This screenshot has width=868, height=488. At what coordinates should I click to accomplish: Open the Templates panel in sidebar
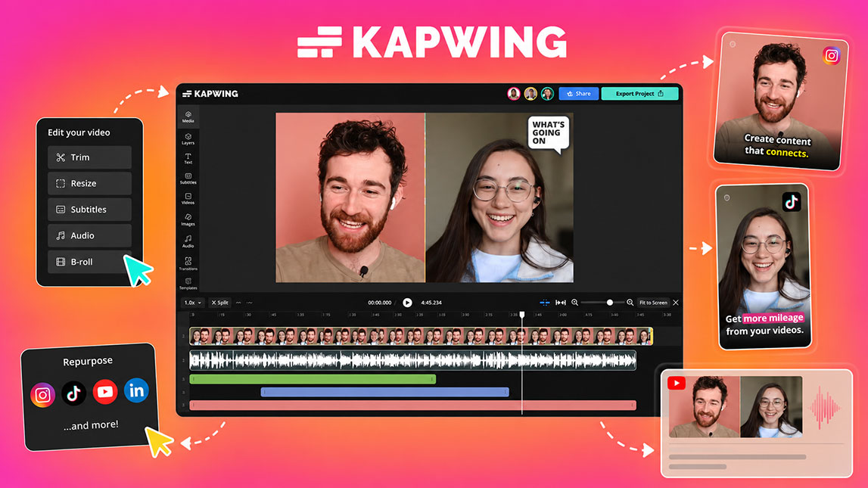188,284
